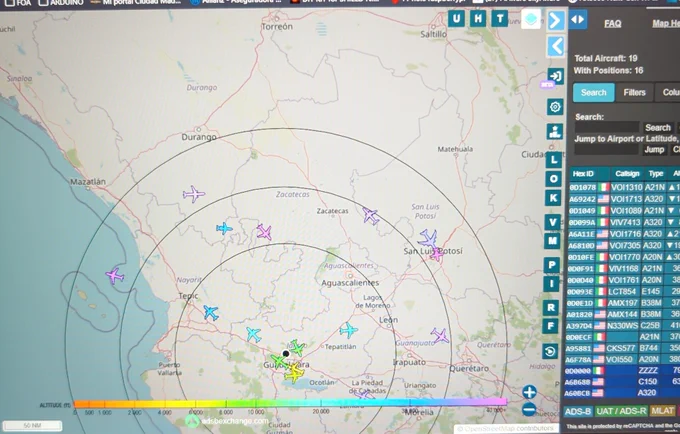Open the map layer switcher icon
This screenshot has height=434, width=680.
(x=531, y=19)
